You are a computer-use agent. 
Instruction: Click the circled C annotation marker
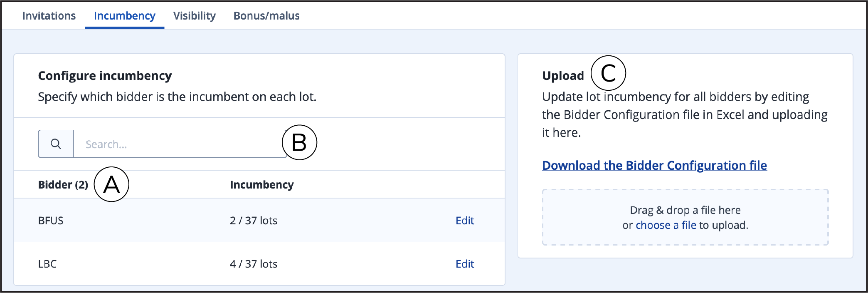[x=608, y=73]
